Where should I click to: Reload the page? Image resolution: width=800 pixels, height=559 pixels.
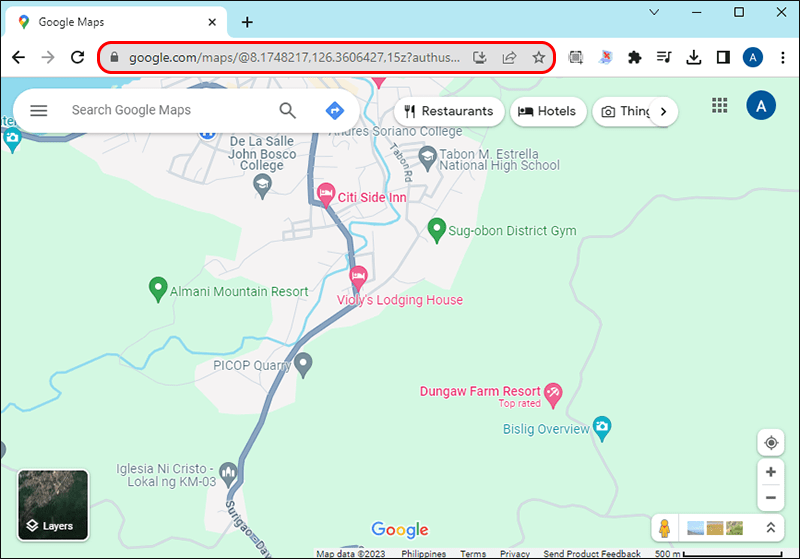coord(78,57)
